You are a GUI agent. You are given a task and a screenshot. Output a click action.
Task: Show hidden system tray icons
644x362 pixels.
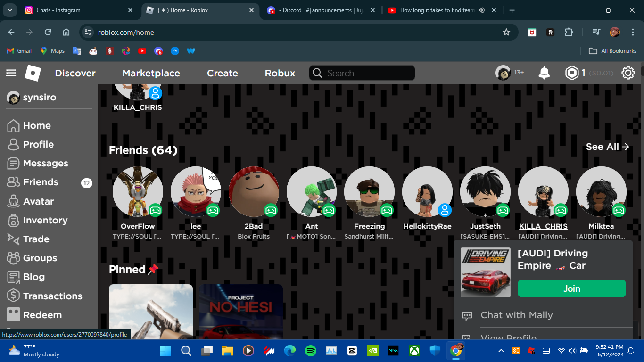click(501, 351)
